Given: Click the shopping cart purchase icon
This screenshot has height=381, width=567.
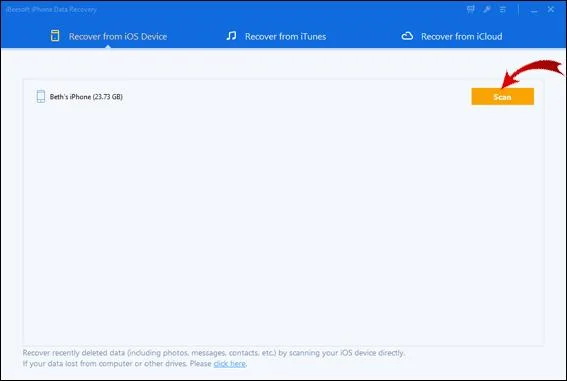Looking at the screenshot, I should click(470, 9).
